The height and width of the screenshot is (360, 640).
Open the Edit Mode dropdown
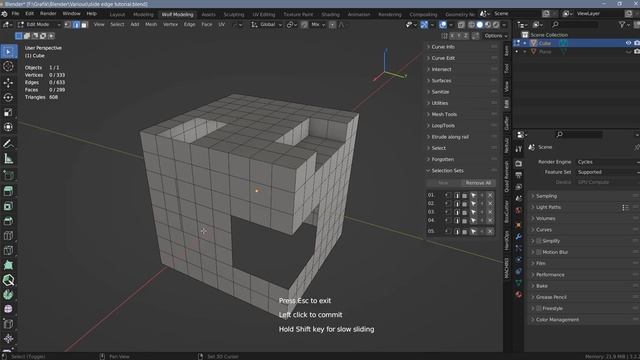pyautogui.click(x=39, y=25)
